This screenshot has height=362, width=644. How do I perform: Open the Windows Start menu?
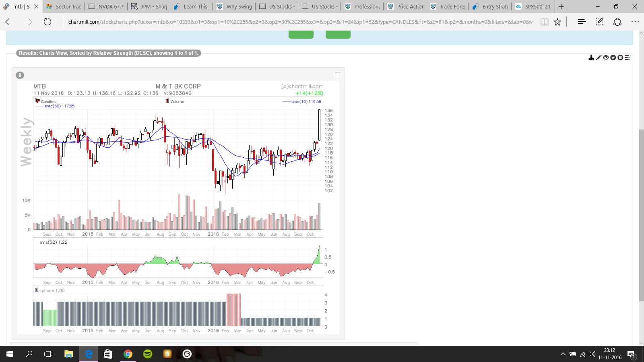10,354
